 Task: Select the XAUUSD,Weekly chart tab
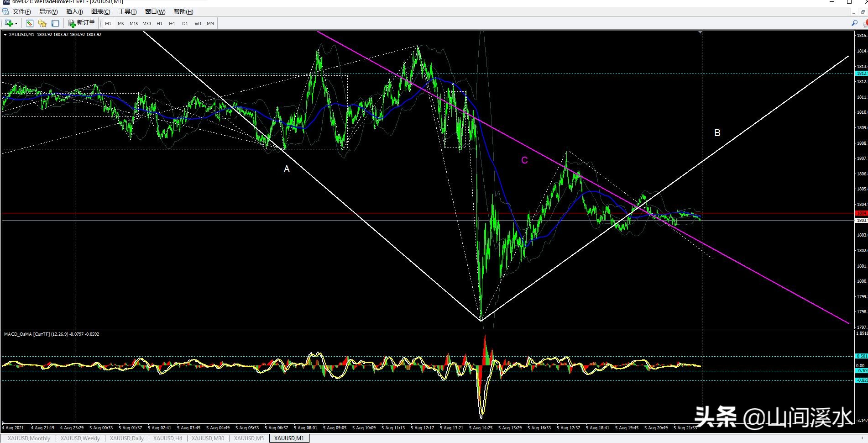80,438
